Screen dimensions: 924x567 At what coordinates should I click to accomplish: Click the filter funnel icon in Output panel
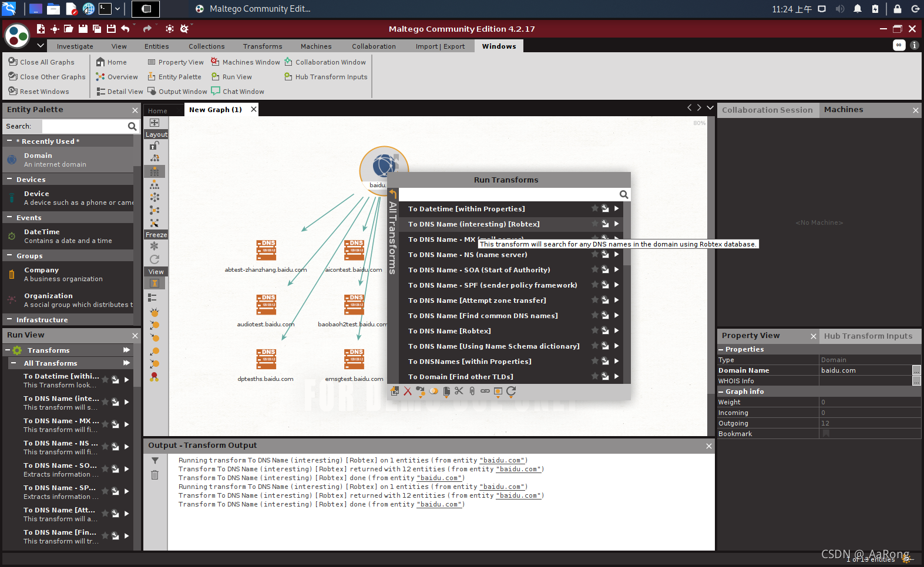click(x=155, y=461)
